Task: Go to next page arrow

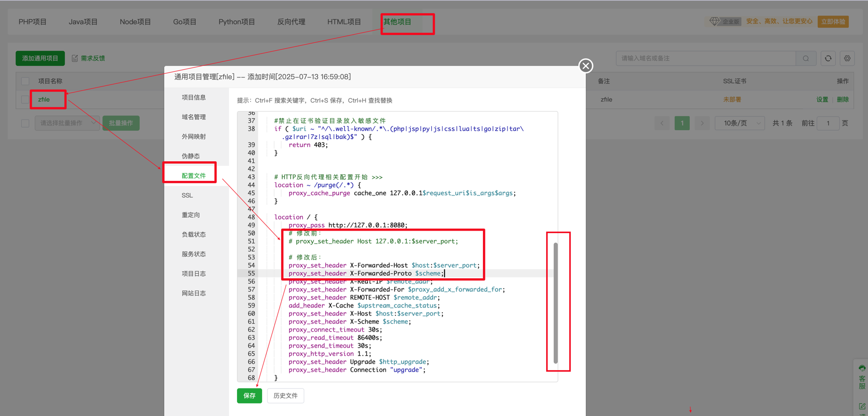Action: click(702, 123)
